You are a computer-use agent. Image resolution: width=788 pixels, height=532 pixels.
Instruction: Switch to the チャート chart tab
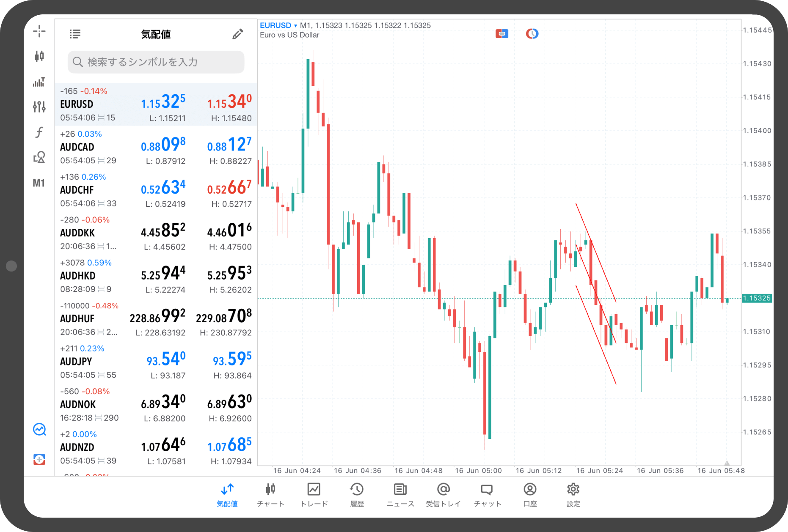tap(271, 495)
